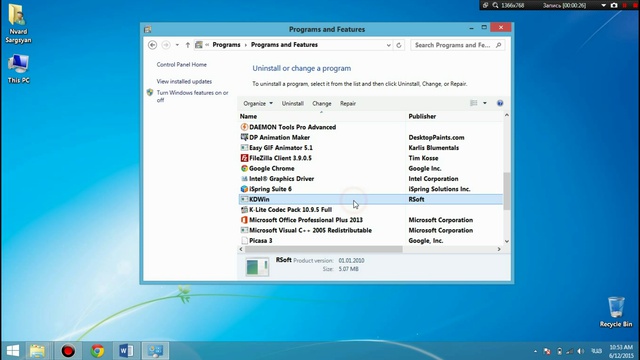Viewport: 640px width, 360px height.
Task: Click the Google Chrome list entry icon
Action: point(244,168)
